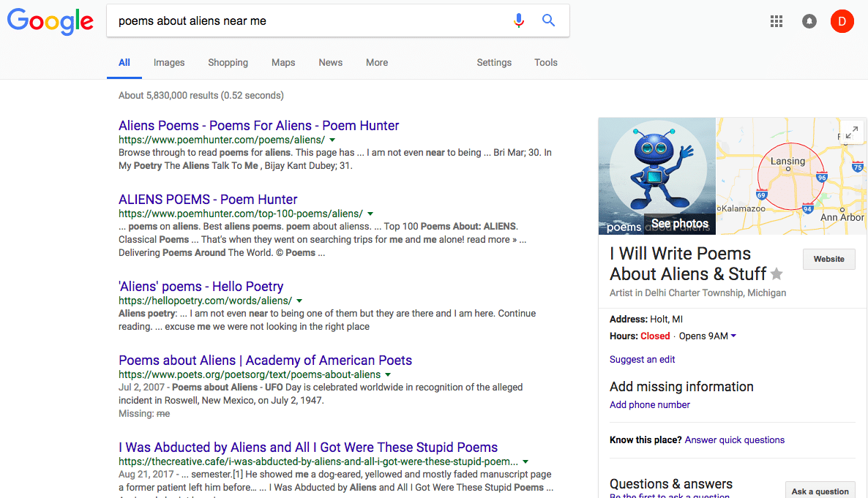The width and height of the screenshot is (868, 498).
Task: Open the 'Aliens' poems - Hello Poetry result
Action: (201, 287)
